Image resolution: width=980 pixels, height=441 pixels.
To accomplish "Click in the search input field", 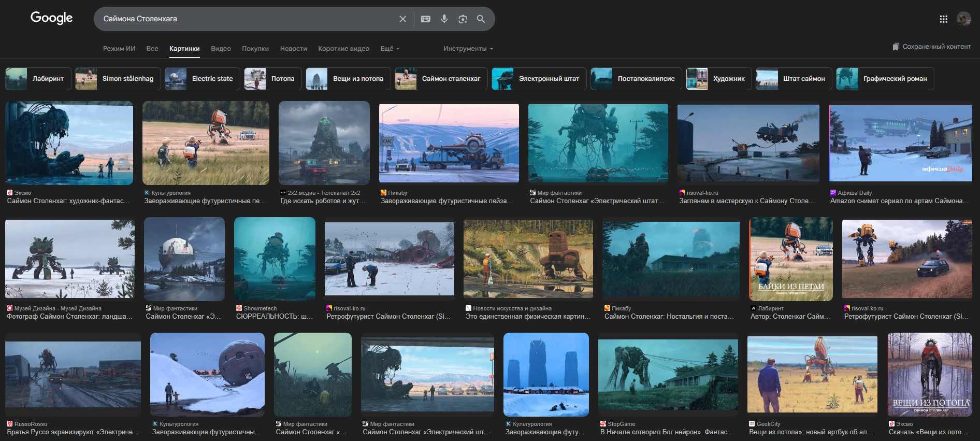I will 243,19.
